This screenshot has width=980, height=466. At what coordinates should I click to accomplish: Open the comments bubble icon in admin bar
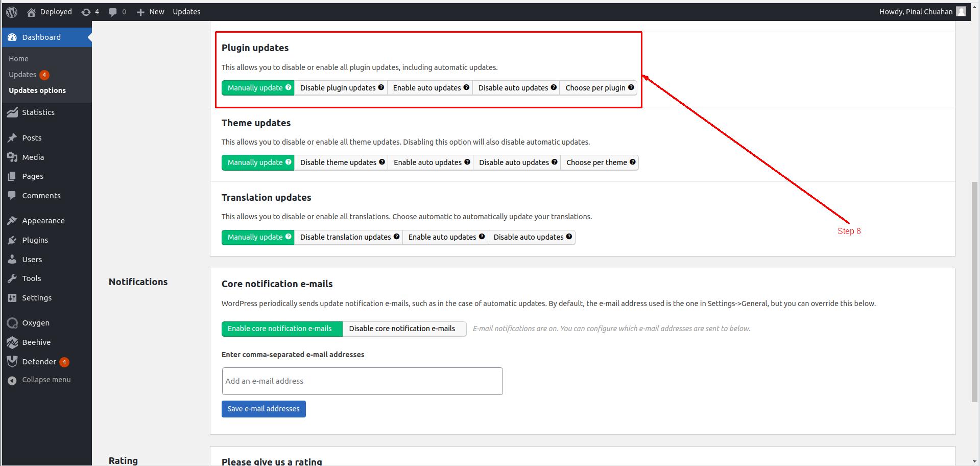click(x=112, y=12)
